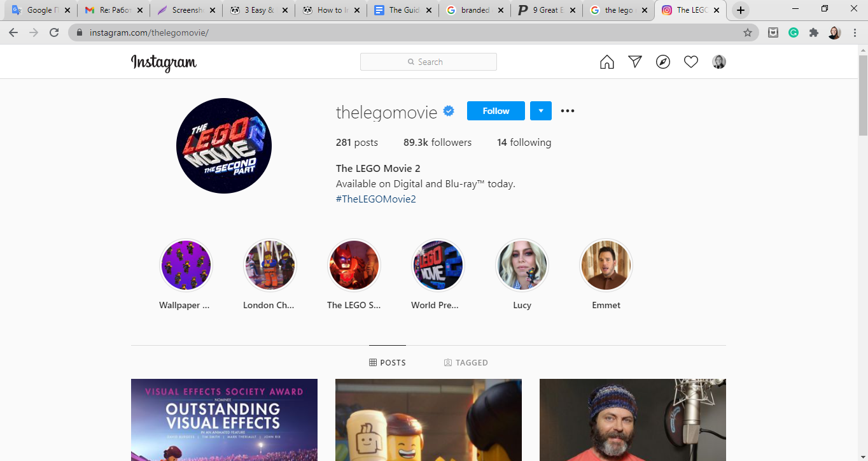Click the #TheLEGOMovie2 hashtag link
Screen dimensions: 868x461
pos(375,199)
